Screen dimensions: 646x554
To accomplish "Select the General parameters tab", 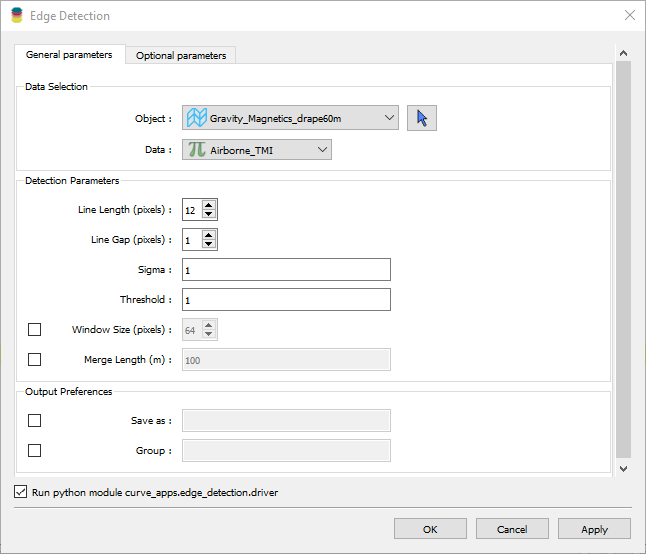I will click(69, 55).
